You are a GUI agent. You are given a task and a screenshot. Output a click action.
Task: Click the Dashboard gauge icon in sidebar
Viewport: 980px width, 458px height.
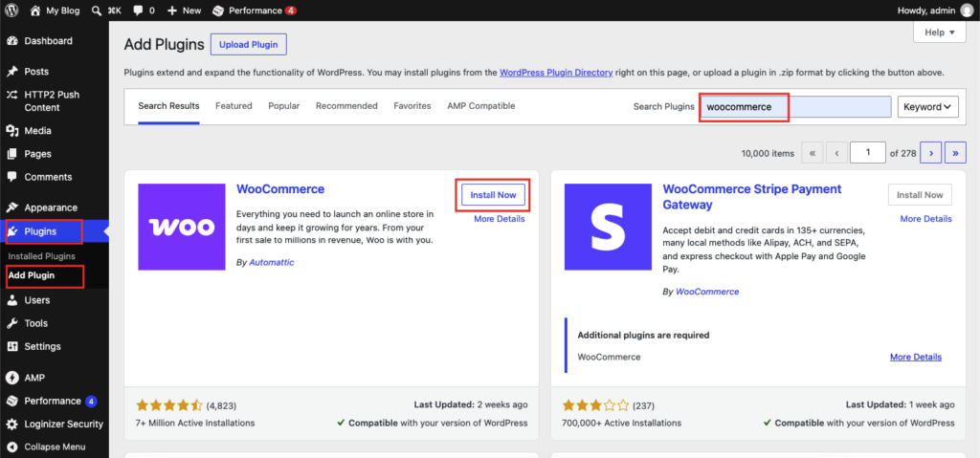pyautogui.click(x=11, y=41)
